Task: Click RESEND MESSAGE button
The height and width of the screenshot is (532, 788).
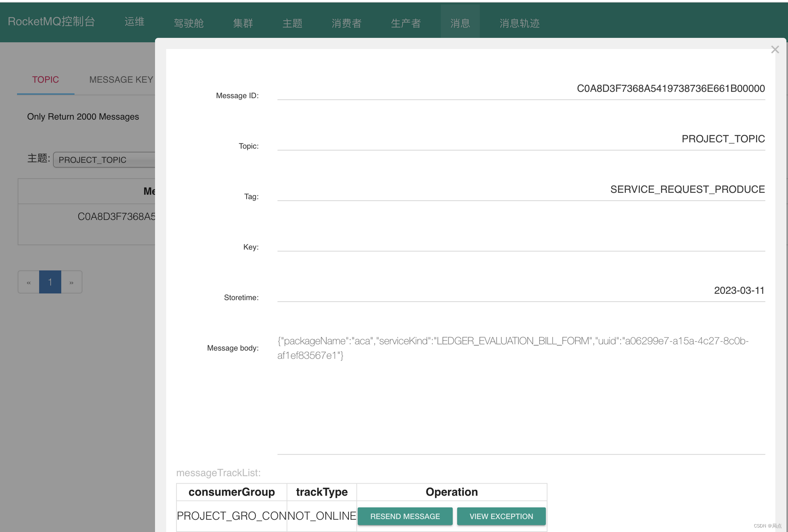Action: click(x=404, y=516)
